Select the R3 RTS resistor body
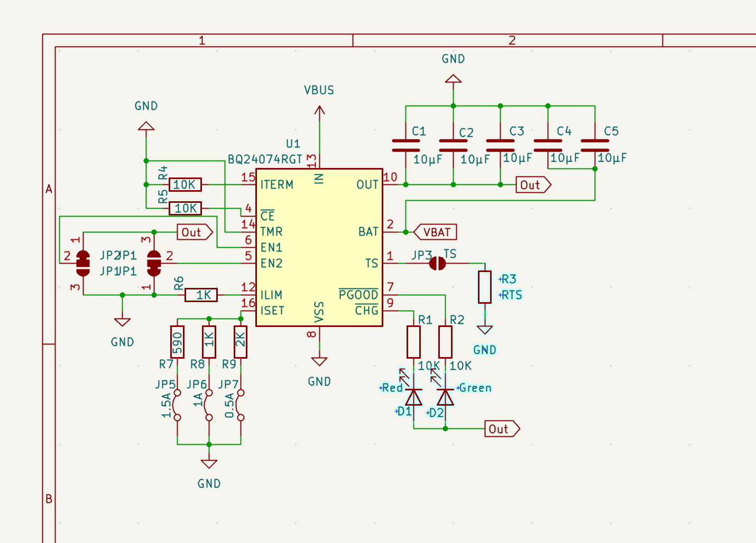Image resolution: width=756 pixels, height=543 pixels. pyautogui.click(x=485, y=287)
